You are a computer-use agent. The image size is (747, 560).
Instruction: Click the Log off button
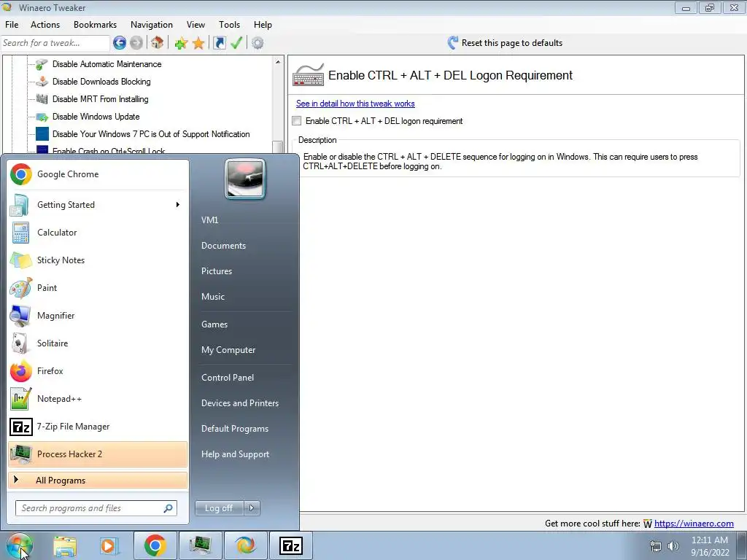click(219, 508)
